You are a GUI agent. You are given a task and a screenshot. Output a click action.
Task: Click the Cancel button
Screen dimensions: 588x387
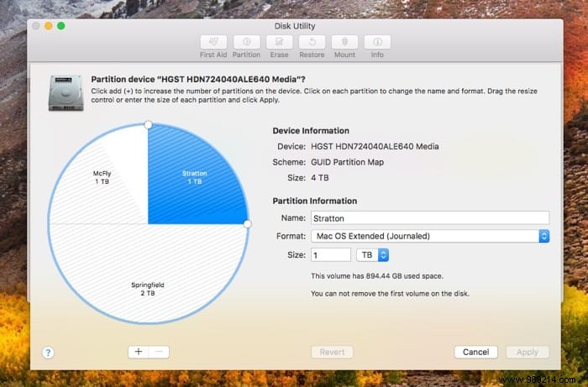(x=476, y=352)
